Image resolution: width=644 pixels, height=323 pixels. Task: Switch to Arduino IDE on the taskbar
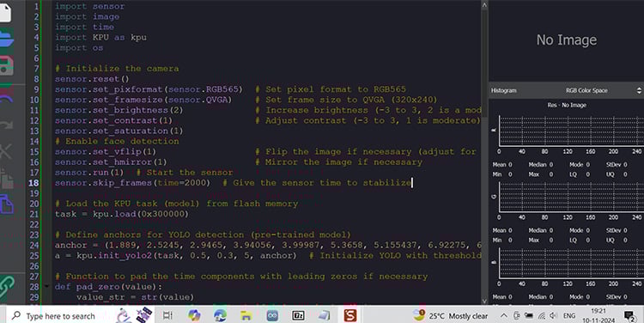(x=272, y=315)
